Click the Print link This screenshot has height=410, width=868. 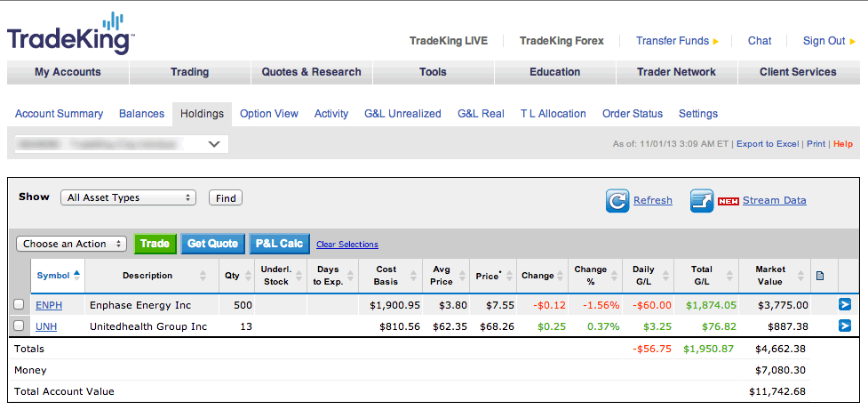[816, 144]
